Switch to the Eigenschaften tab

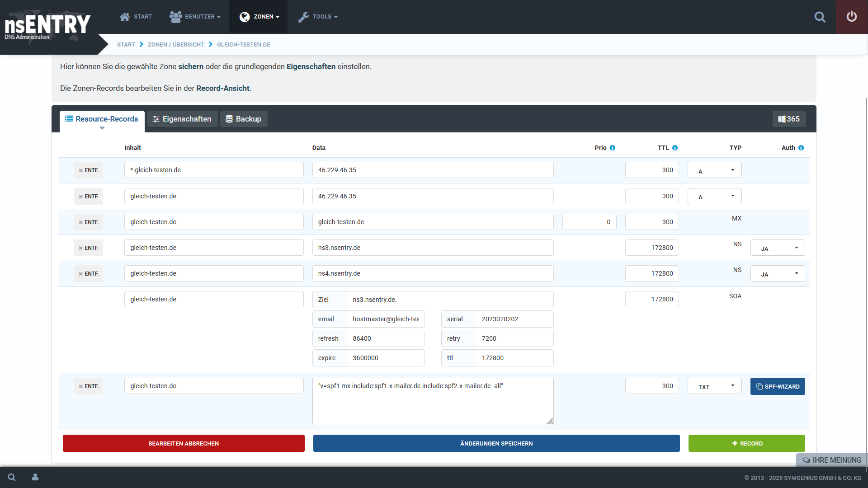pyautogui.click(x=182, y=119)
